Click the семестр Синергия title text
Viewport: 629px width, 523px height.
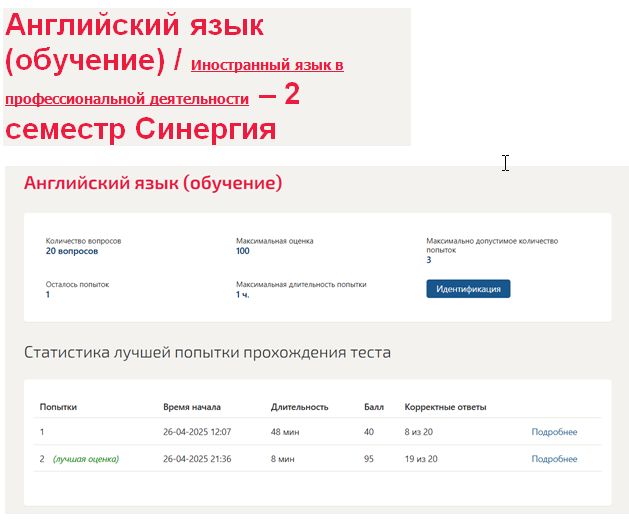pyautogui.click(x=141, y=129)
